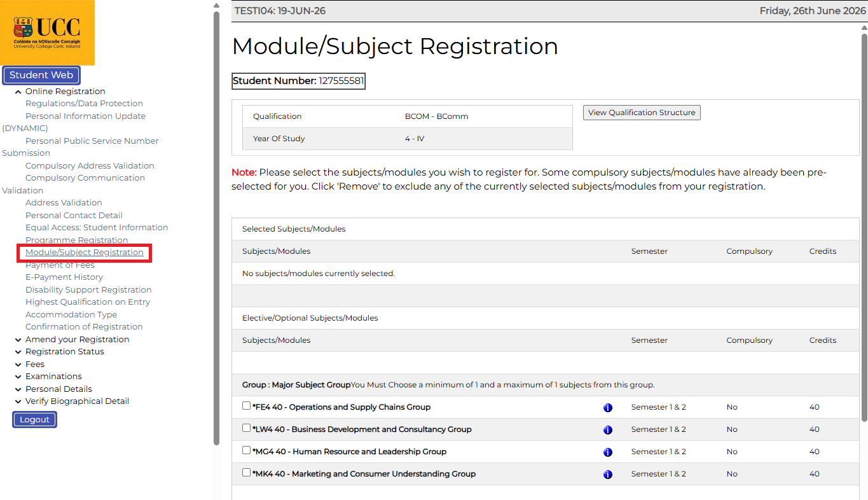The height and width of the screenshot is (500, 868).
Task: Click the sidebar vertical scrollbar
Action: point(216,228)
